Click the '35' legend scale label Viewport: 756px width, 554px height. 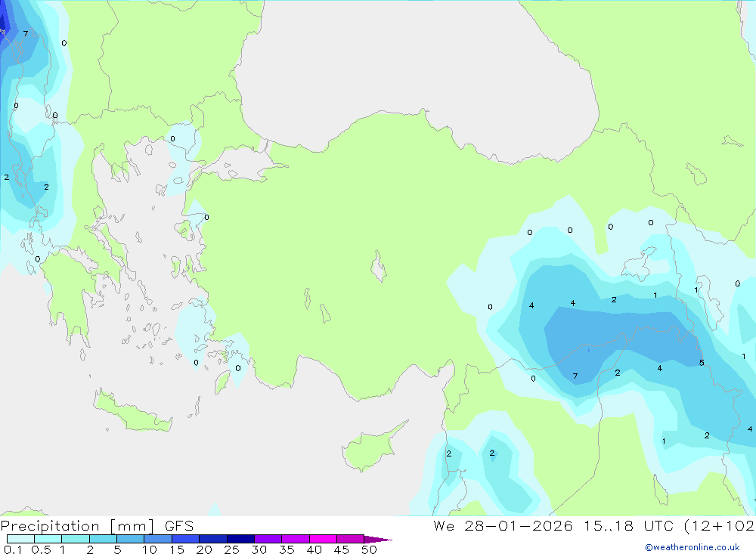(x=287, y=549)
